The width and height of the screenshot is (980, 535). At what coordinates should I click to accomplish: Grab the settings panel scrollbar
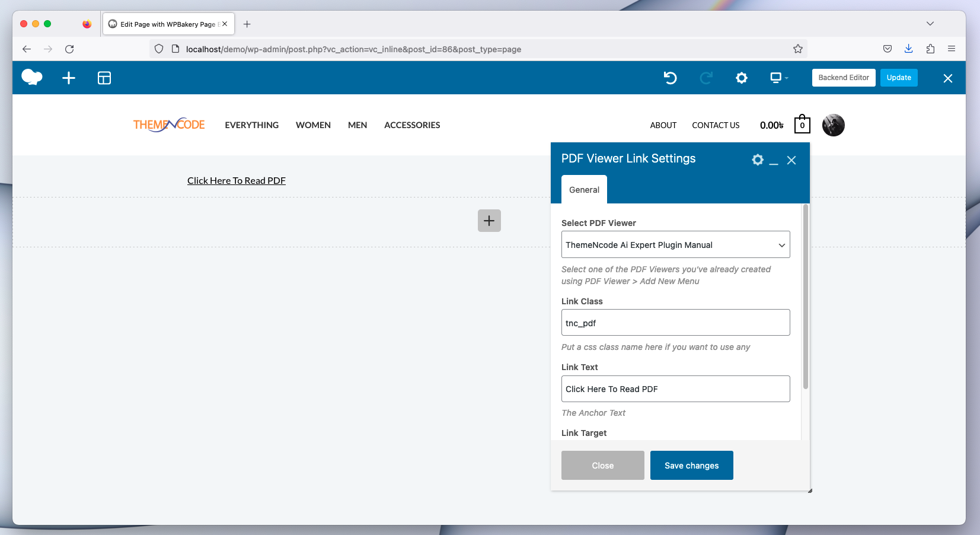click(806, 297)
